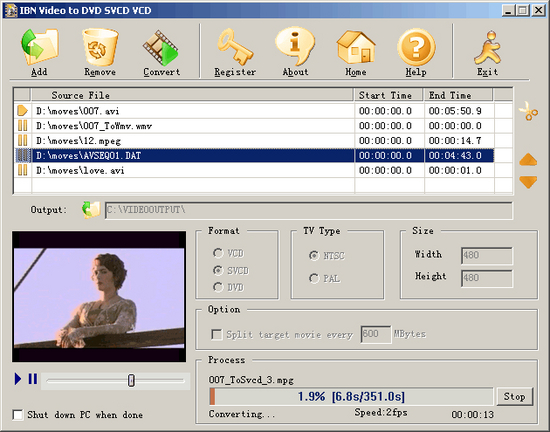The width and height of the screenshot is (550, 432).
Task: Select the VCD format radio button
Action: pos(217,253)
